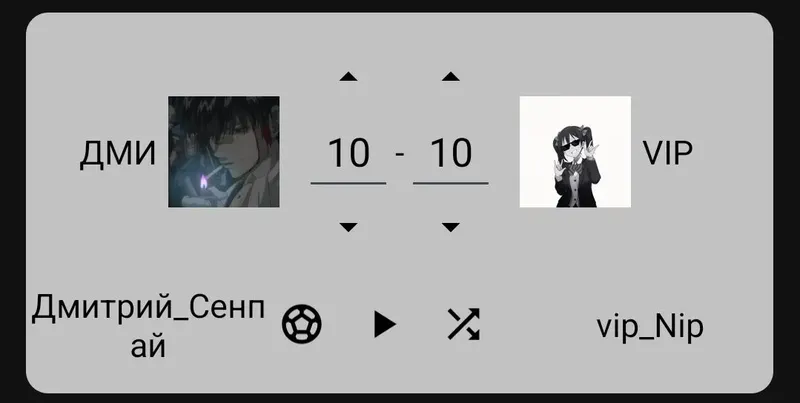Select the right score field showing 10
Viewport: 800px width, 403px height.
pyautogui.click(x=451, y=153)
